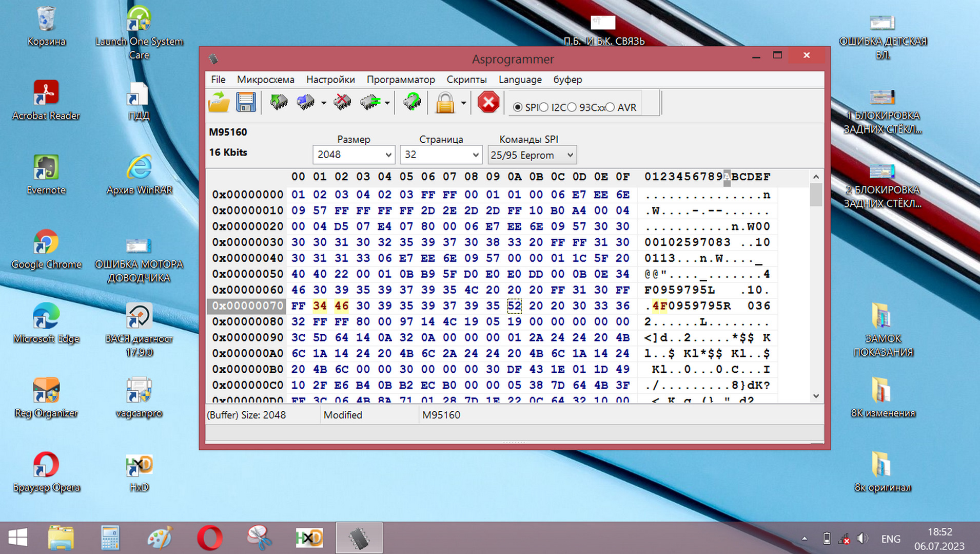Click the open file folder icon
This screenshot has width=980, height=554.
(219, 102)
